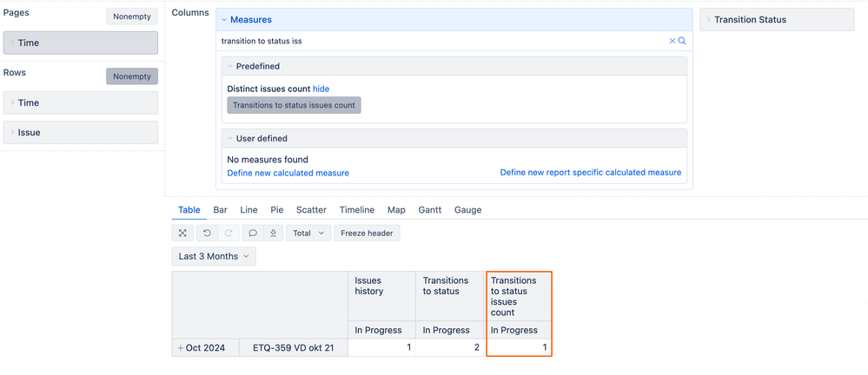
Task: Click In Progress under Issues history
Action: (x=381, y=330)
